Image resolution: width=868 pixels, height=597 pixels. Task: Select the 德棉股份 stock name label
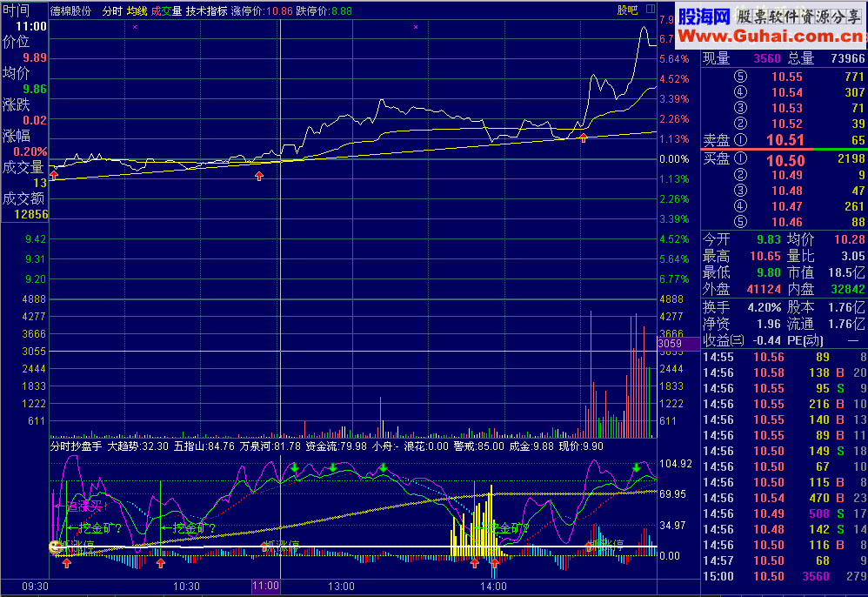(73, 11)
